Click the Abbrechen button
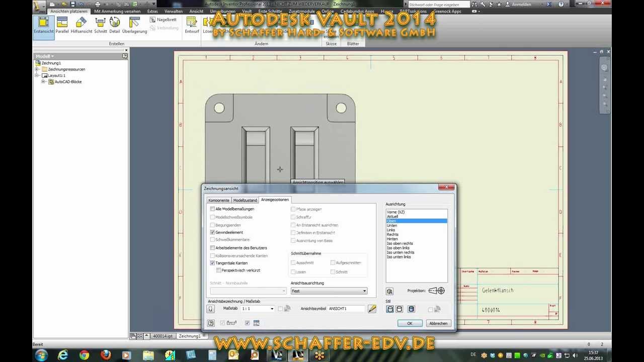The height and width of the screenshot is (362, 644). 438,323
